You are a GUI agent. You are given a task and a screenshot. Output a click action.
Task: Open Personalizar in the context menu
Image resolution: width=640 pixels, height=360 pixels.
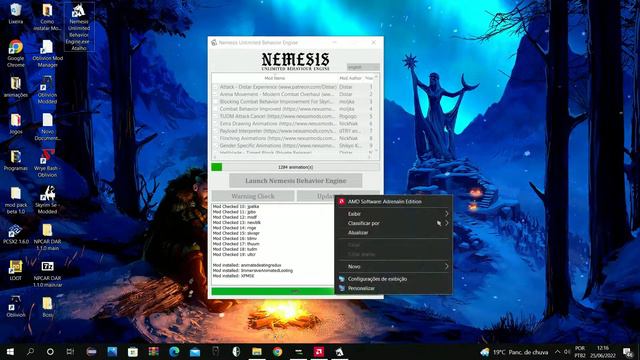393,289
